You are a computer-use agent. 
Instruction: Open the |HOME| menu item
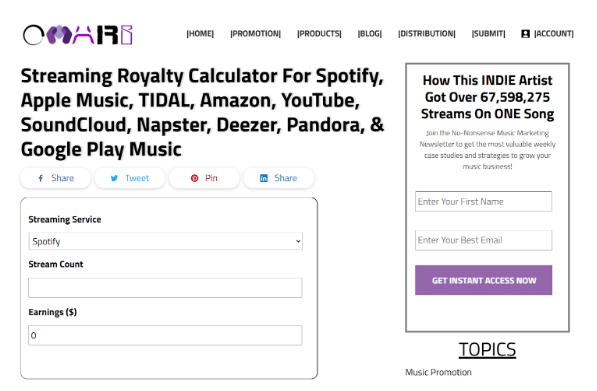pos(200,34)
